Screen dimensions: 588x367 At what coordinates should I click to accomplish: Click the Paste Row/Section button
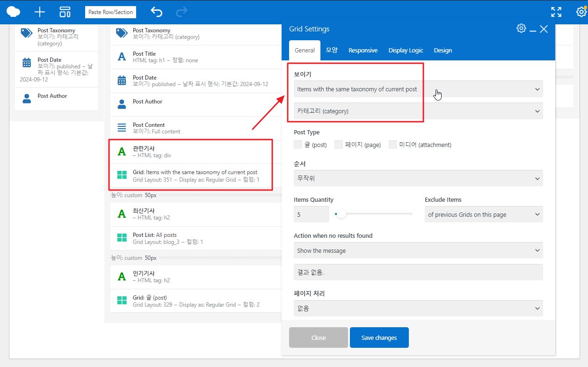click(x=111, y=12)
